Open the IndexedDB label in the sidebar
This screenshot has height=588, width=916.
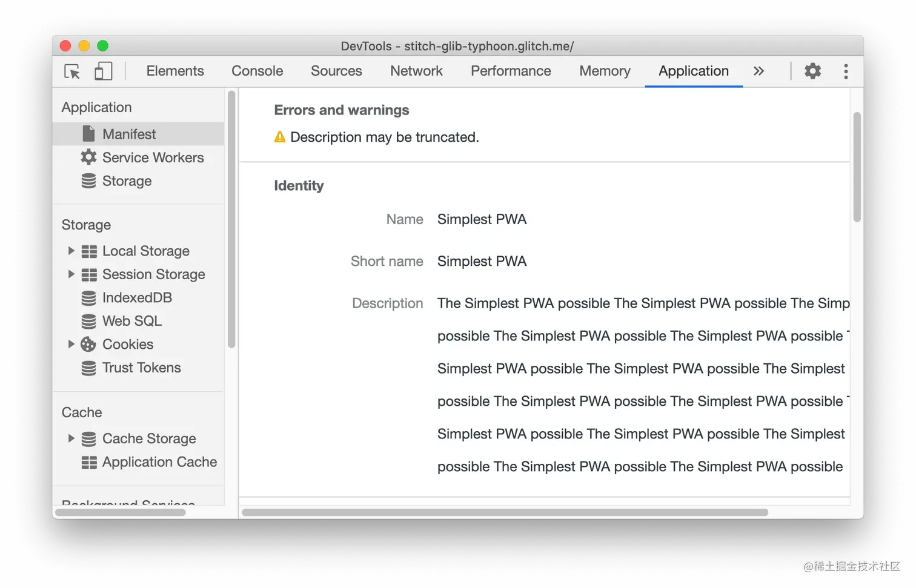pyautogui.click(x=137, y=297)
